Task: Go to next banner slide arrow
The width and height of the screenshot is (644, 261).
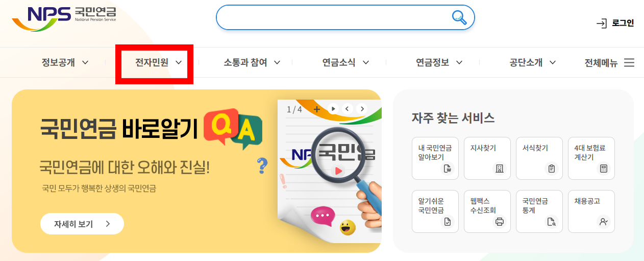Action: pos(362,108)
